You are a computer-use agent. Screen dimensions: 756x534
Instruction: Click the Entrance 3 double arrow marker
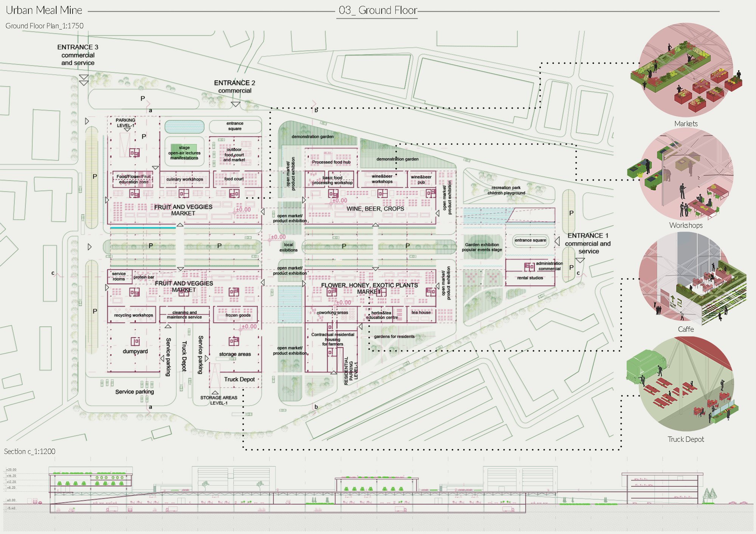[84, 80]
